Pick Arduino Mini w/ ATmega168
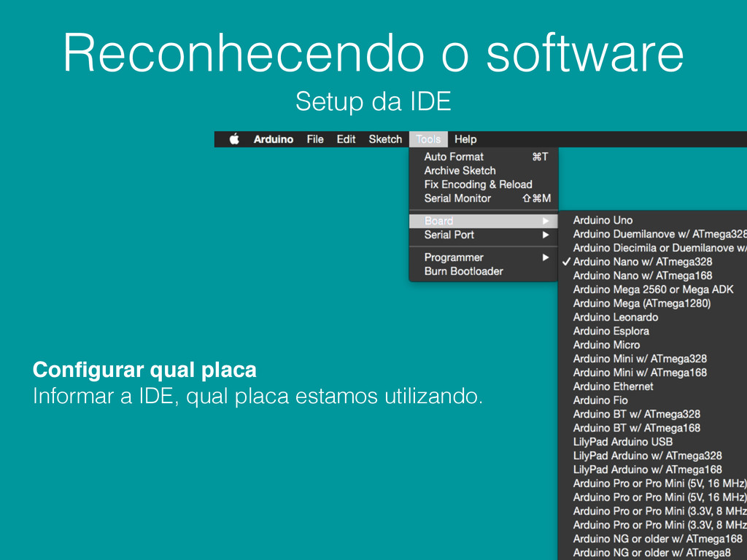The height and width of the screenshot is (560, 747). click(653, 373)
